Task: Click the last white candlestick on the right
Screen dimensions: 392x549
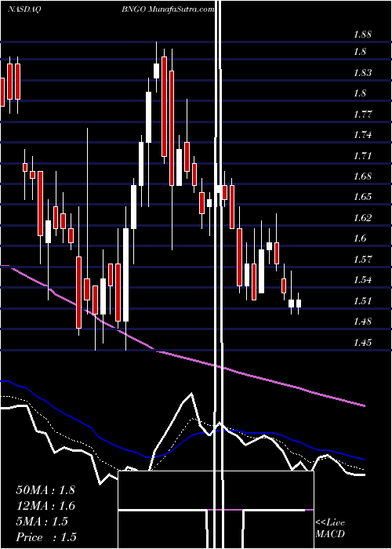Action: coord(299,304)
